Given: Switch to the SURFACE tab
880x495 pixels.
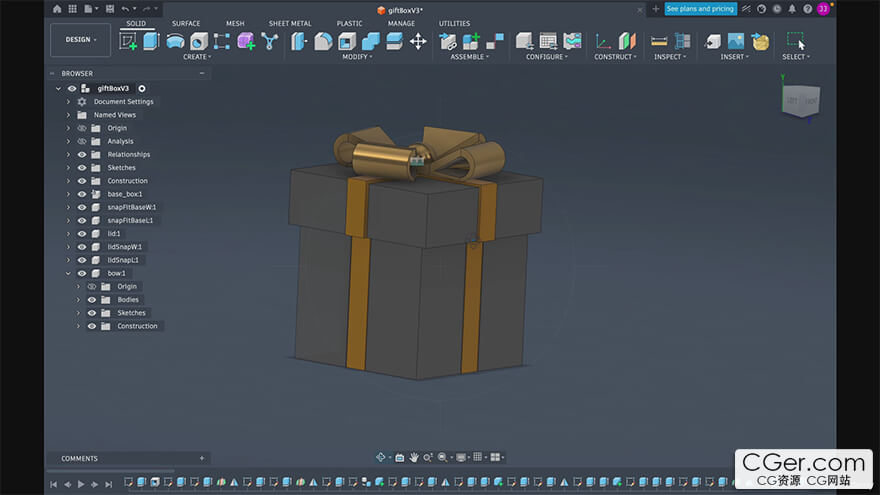Looking at the screenshot, I should point(186,24).
